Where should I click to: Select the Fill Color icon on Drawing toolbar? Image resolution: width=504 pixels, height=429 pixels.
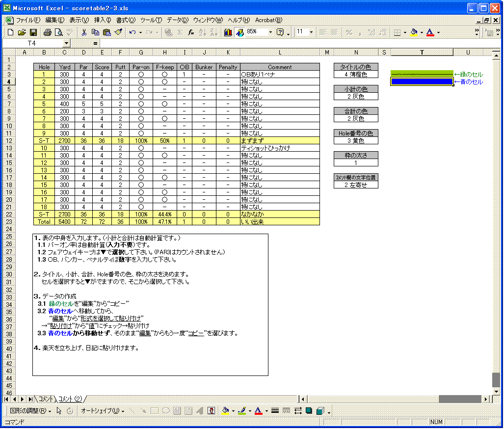pos(224,410)
